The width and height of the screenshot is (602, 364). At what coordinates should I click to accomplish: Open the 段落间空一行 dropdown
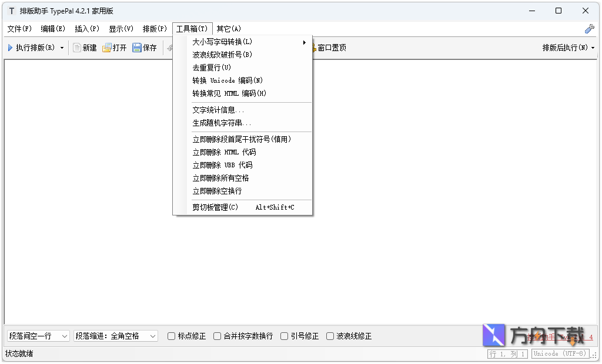[37, 335]
